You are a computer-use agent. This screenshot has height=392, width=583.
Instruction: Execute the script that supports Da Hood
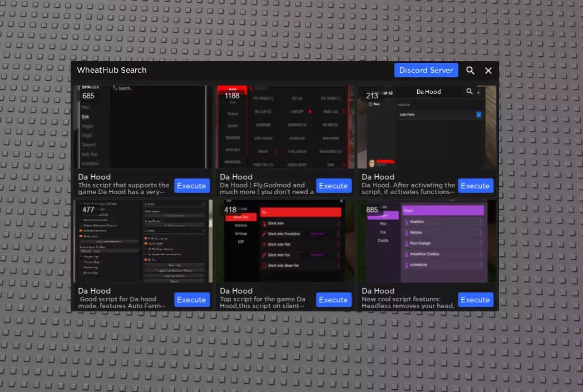(191, 185)
